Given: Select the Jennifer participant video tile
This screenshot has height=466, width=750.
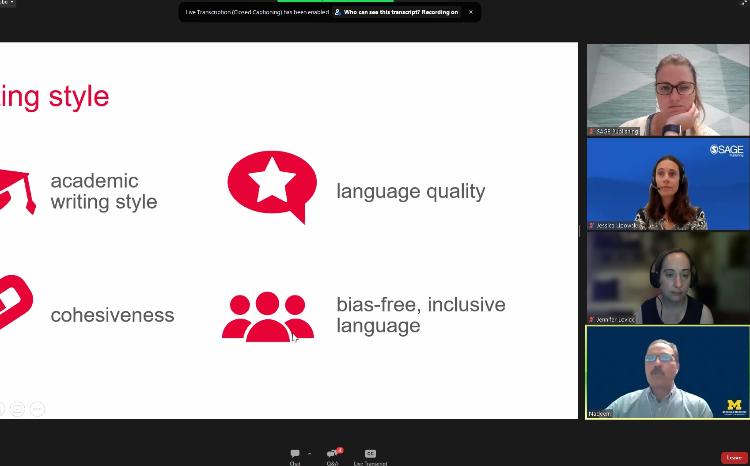Looking at the screenshot, I should [667, 278].
